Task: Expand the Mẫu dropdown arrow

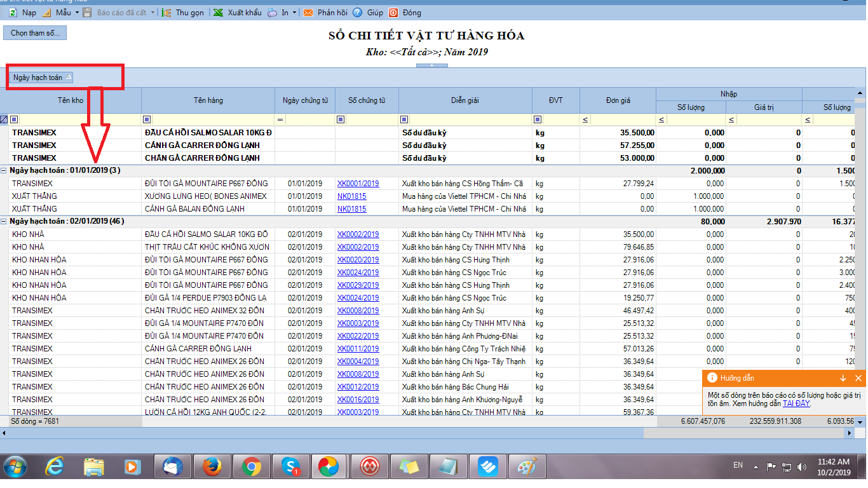Action: 77,12
